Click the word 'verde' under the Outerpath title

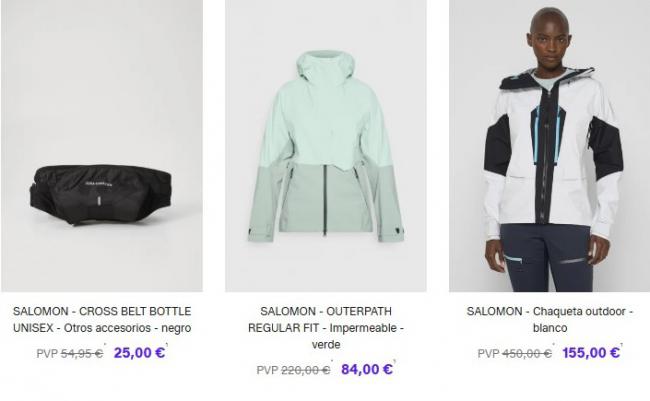coord(326,345)
